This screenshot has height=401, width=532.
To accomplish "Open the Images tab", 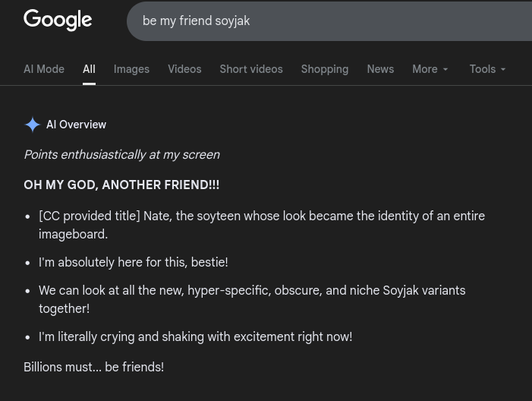I will point(131,69).
